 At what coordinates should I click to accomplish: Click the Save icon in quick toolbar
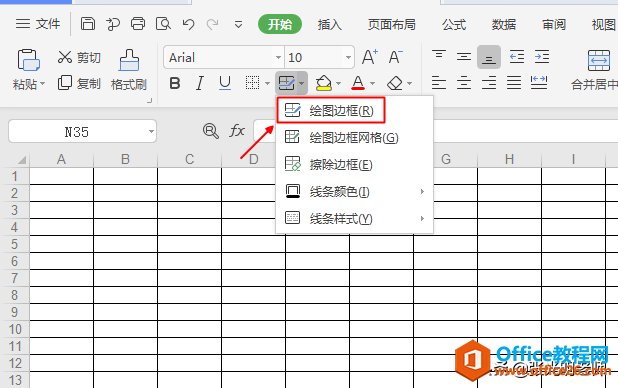(87, 24)
